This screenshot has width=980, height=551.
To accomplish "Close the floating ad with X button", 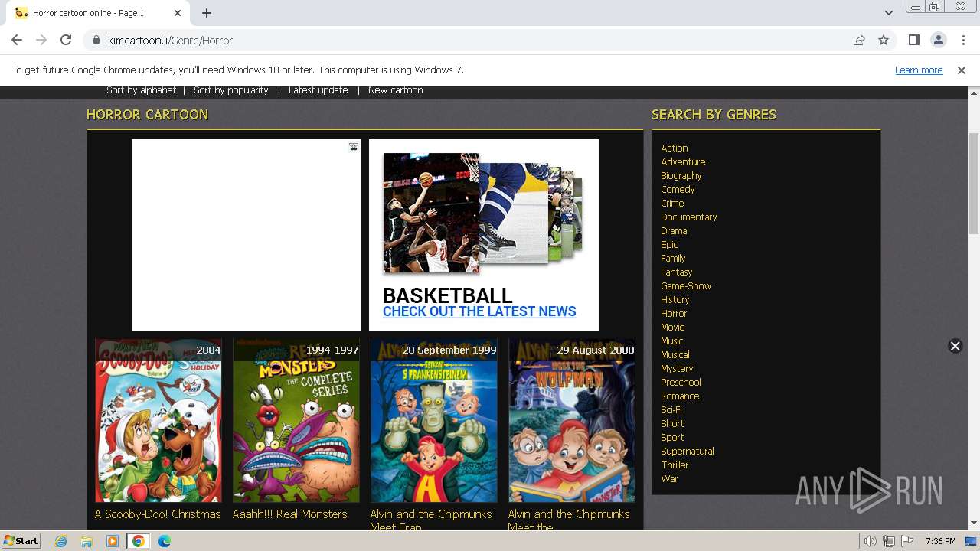I will click(955, 346).
